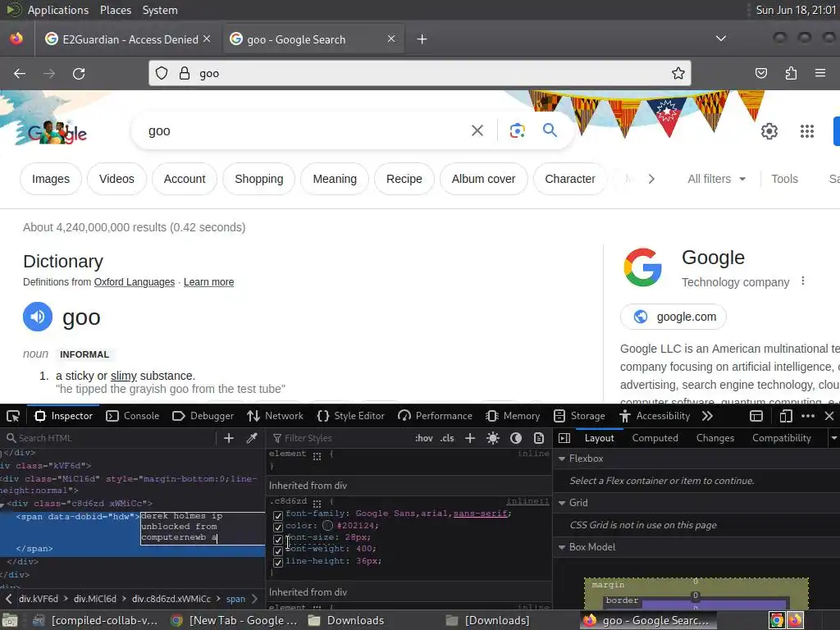Click the create new node plus icon

pos(229,438)
